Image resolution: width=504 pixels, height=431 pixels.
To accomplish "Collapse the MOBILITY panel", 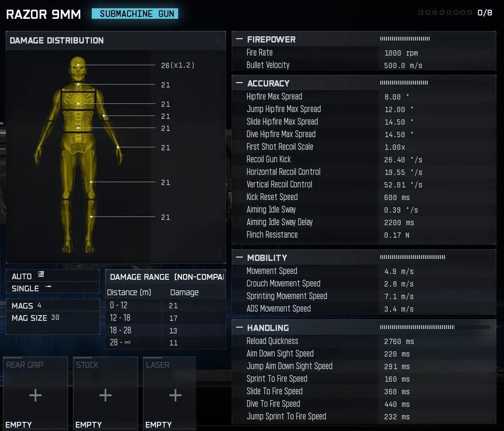I will pyautogui.click(x=238, y=258).
